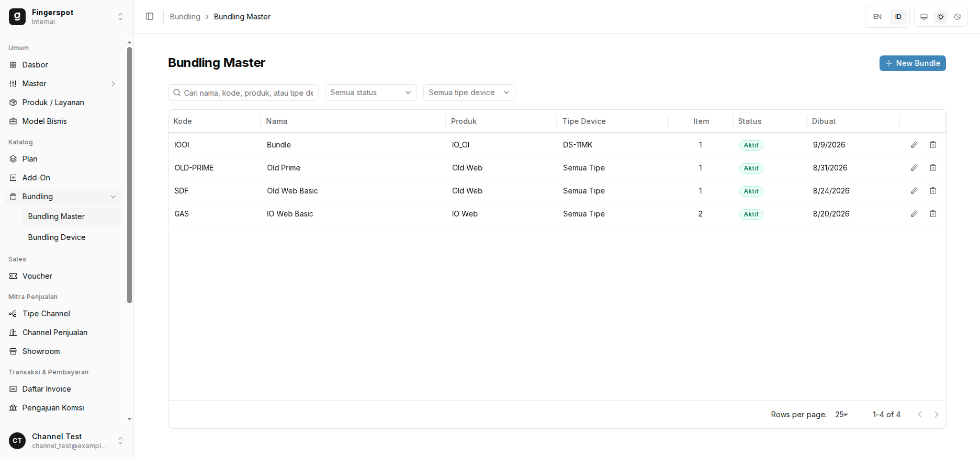Edit the SDF bundle row
The image size is (980, 458).
pos(914,191)
